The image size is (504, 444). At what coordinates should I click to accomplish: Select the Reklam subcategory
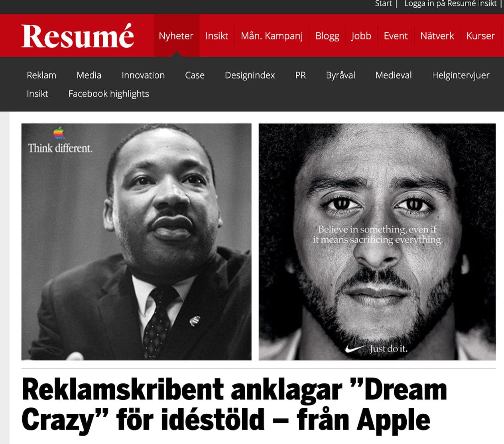pyautogui.click(x=41, y=75)
